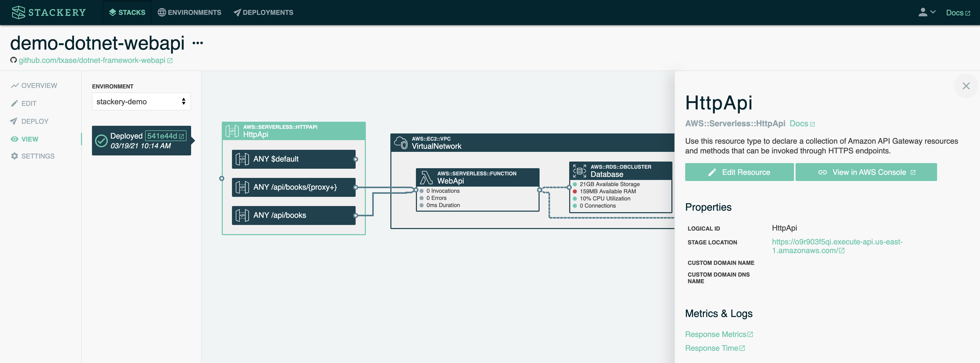
Task: Go to Overview in the sidebar
Action: (34, 86)
